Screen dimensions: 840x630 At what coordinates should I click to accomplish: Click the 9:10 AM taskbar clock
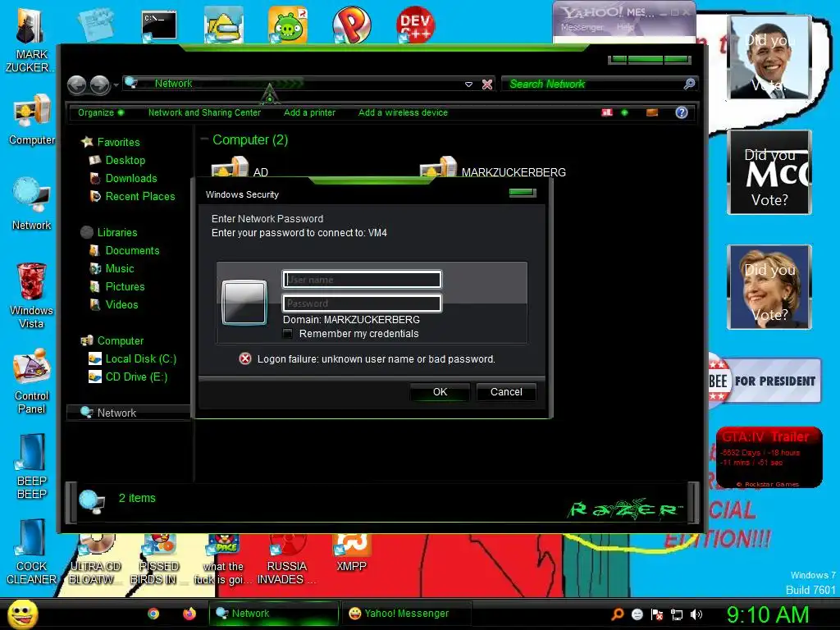767,614
